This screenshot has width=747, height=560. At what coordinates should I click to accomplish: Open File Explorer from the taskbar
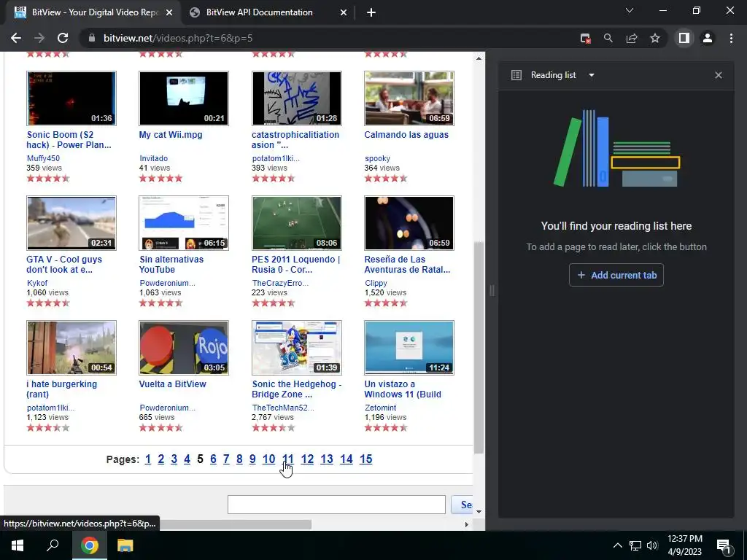tap(125, 545)
